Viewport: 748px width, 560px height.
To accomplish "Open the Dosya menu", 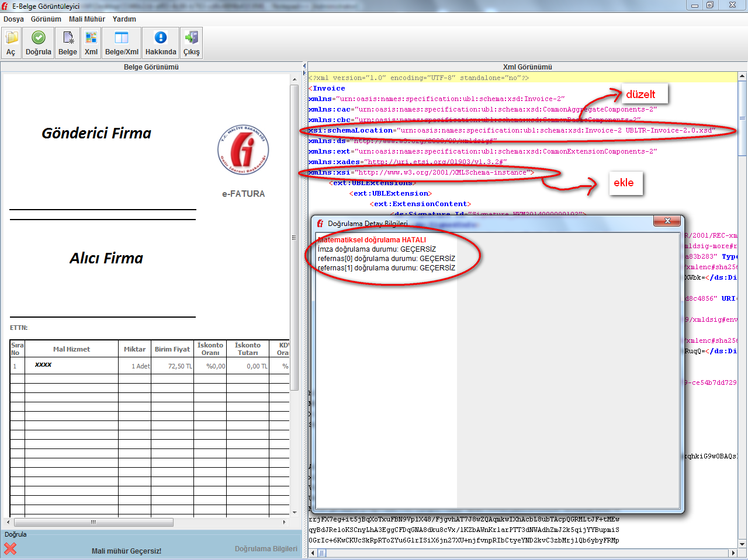I will (x=13, y=19).
